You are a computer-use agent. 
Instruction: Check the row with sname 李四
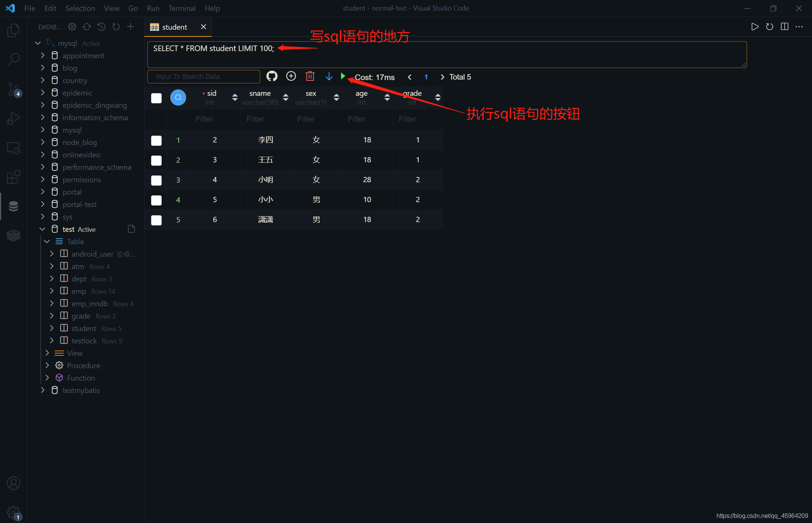pyautogui.click(x=156, y=141)
